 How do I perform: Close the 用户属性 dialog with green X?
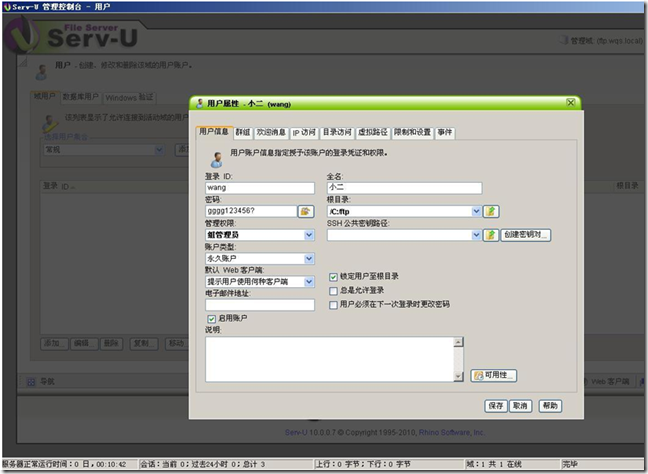tap(571, 102)
